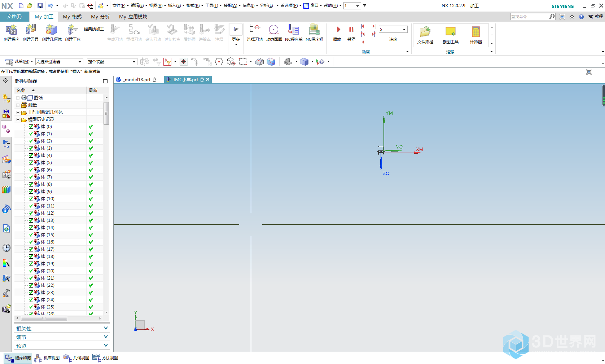Switch to 机床视图 machine tool view
The height and width of the screenshot is (364, 605).
point(47,358)
